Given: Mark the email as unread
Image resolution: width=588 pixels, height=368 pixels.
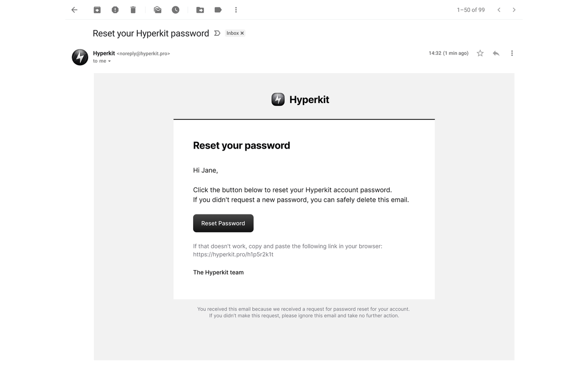Looking at the screenshot, I should point(157,10).
